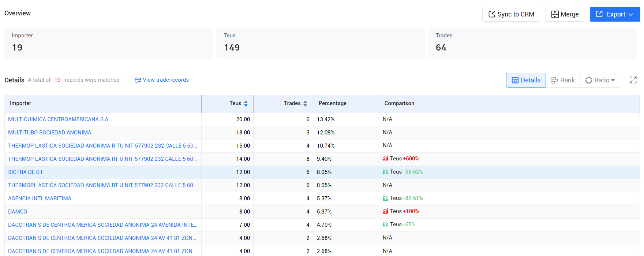Click the fullscreen expand icon
The width and height of the screenshot is (644, 256).
[x=633, y=80]
